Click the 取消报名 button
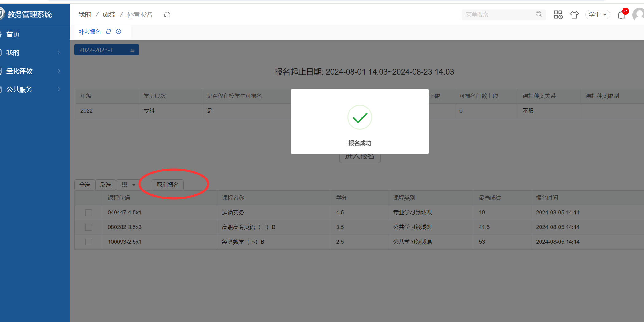Viewport: 644px width, 322px height. (167, 185)
